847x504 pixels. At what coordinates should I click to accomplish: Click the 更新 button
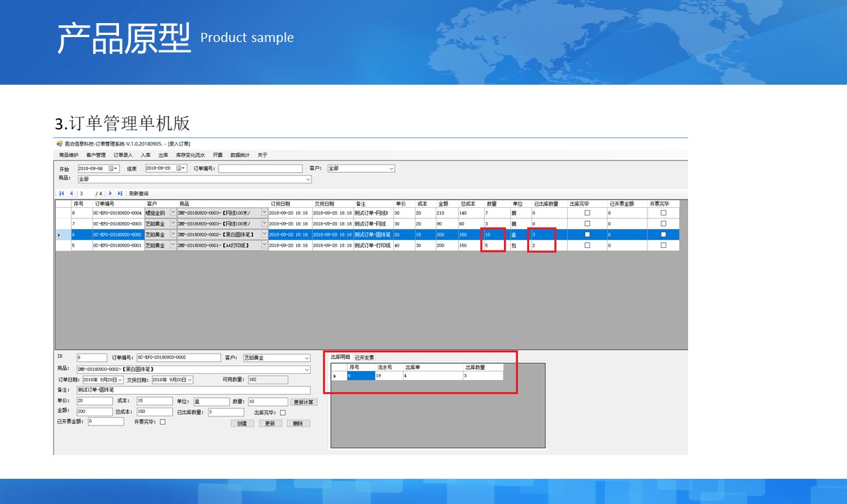270,423
